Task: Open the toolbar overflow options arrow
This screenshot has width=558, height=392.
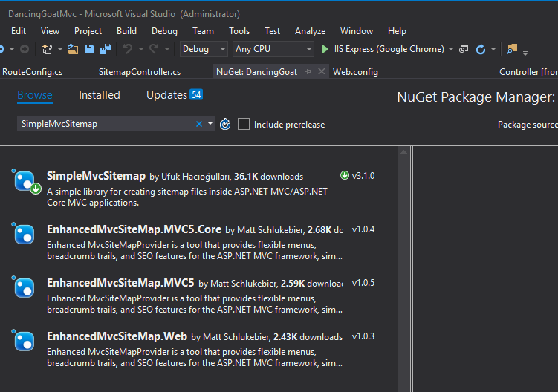Action: pyautogui.click(x=525, y=53)
